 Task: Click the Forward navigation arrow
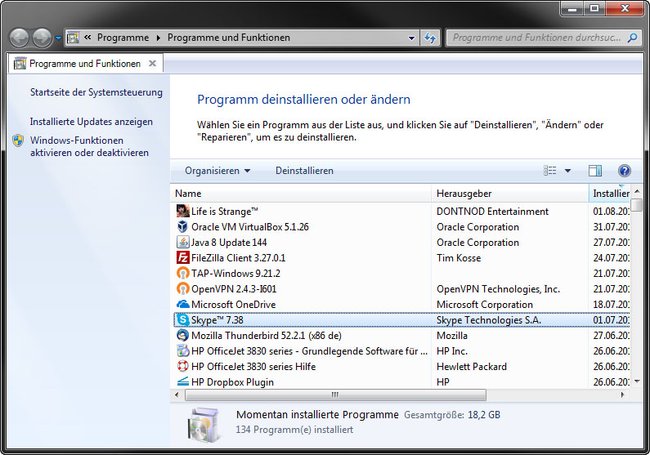pyautogui.click(x=42, y=38)
